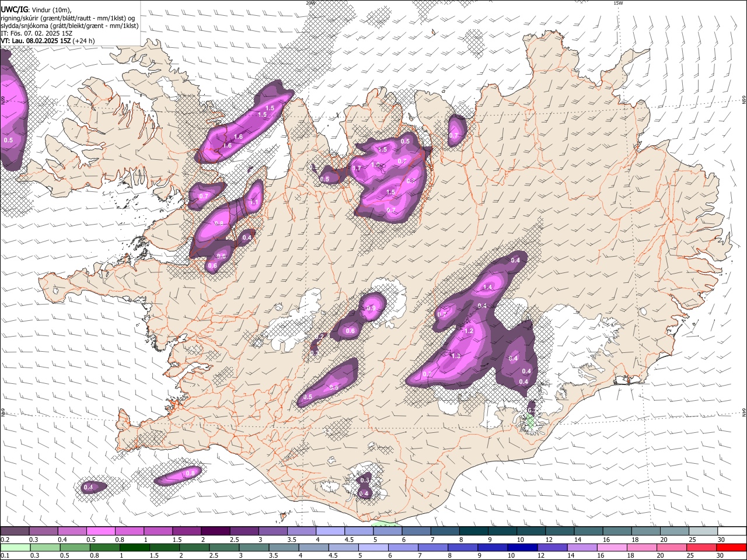
Task: Click the '1.7' snowfall value on the map
Action: point(357,169)
